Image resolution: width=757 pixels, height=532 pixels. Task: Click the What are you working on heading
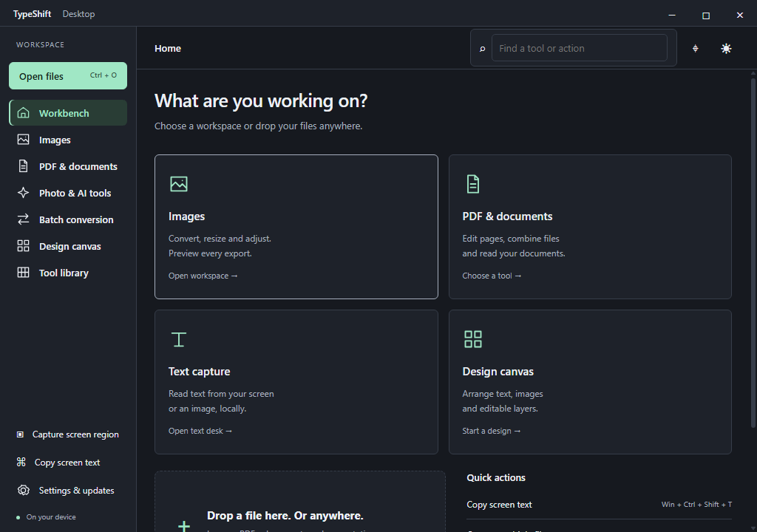pos(261,101)
